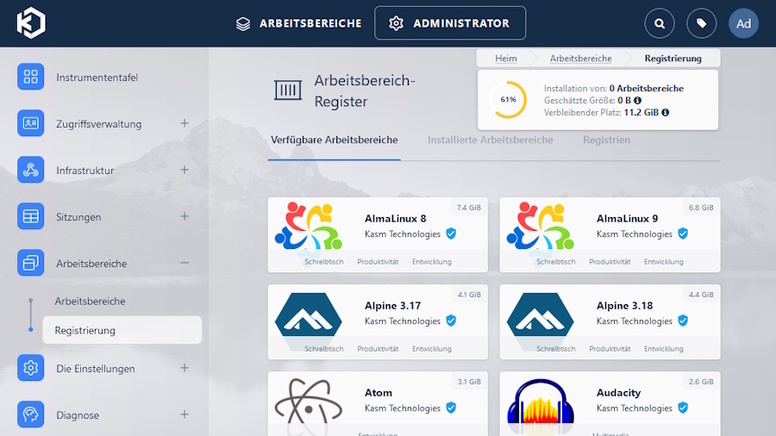
Task: Expand the Diagnose menu with plus
Action: 185,414
